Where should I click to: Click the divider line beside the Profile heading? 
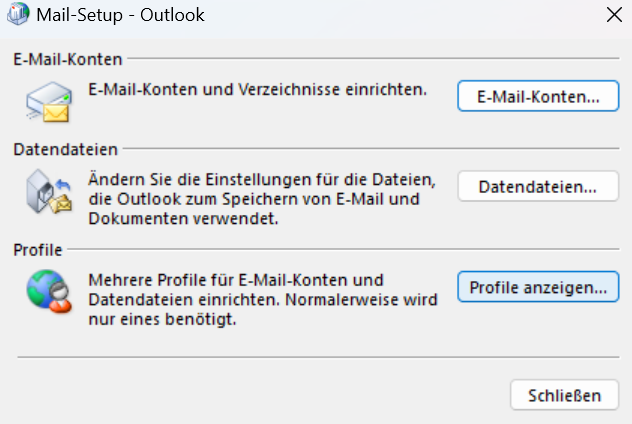(x=343, y=249)
